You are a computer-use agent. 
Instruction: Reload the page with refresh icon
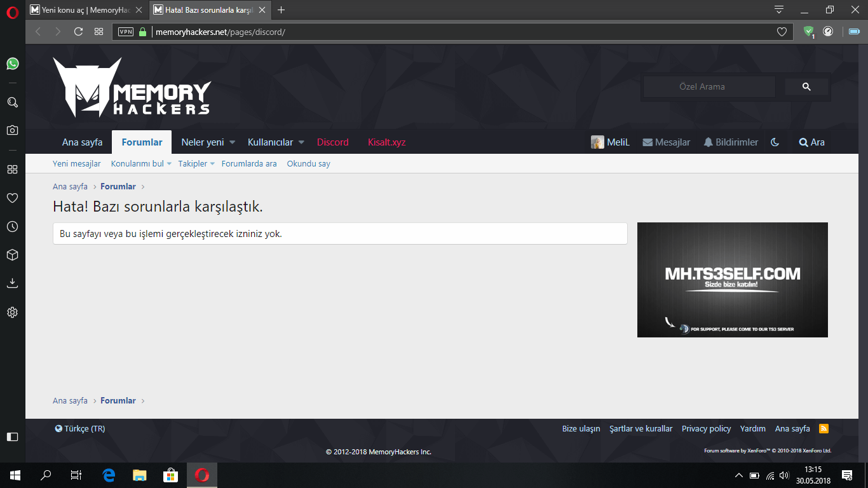[78, 31]
